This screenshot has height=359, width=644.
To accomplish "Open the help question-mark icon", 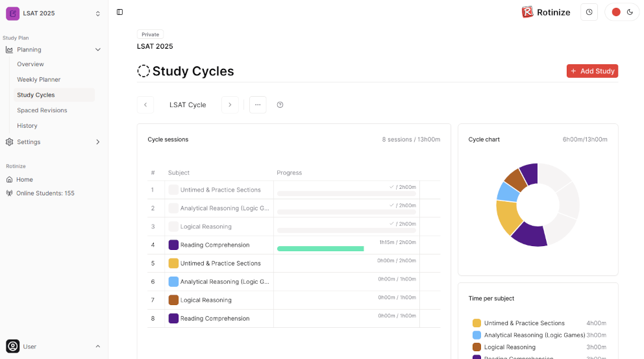I will pos(280,105).
